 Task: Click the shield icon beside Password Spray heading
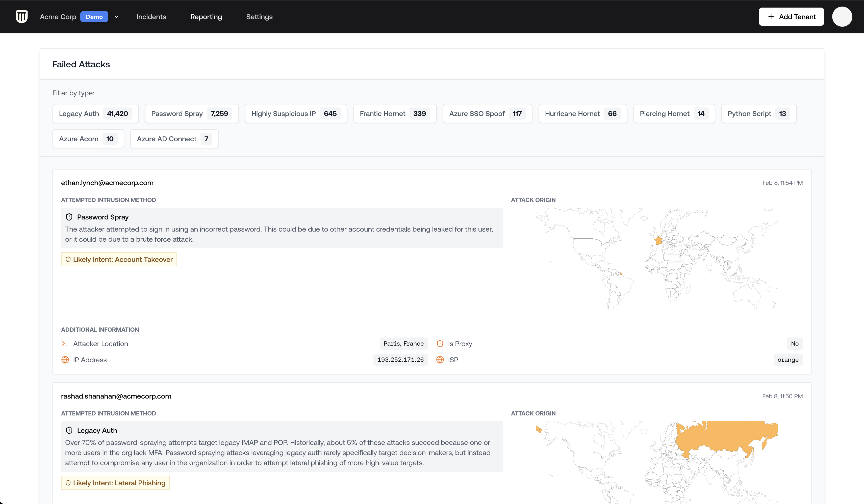pyautogui.click(x=69, y=217)
